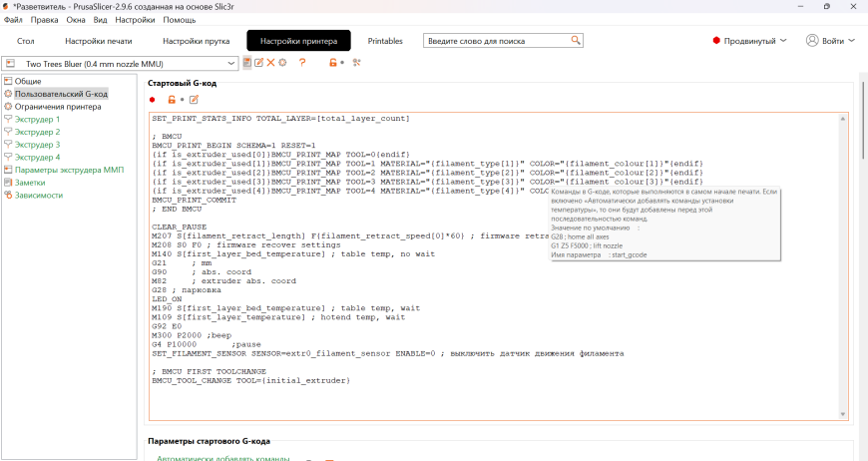Place cursor on the M208 S0 F0 line
Screen dimensions: 868x461
coord(246,245)
